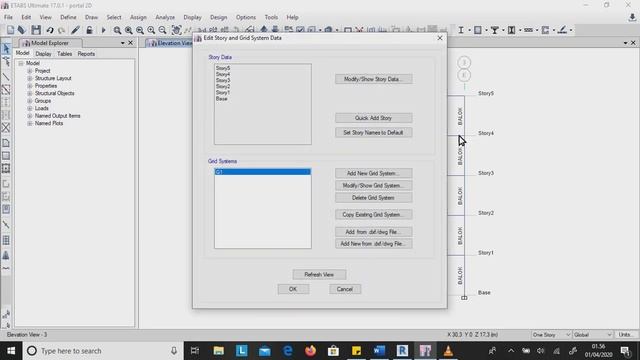Expand the Structural Objects tree node
640x360 pixels.
point(29,93)
